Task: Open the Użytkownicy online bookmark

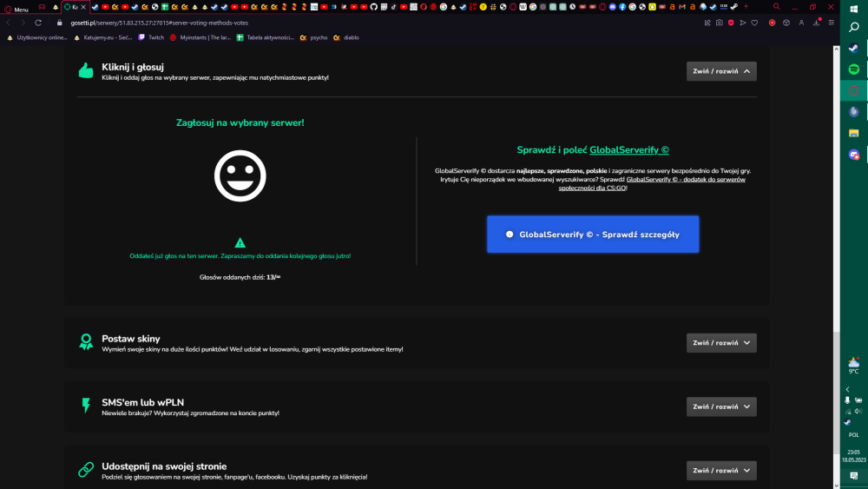Action: pos(36,37)
